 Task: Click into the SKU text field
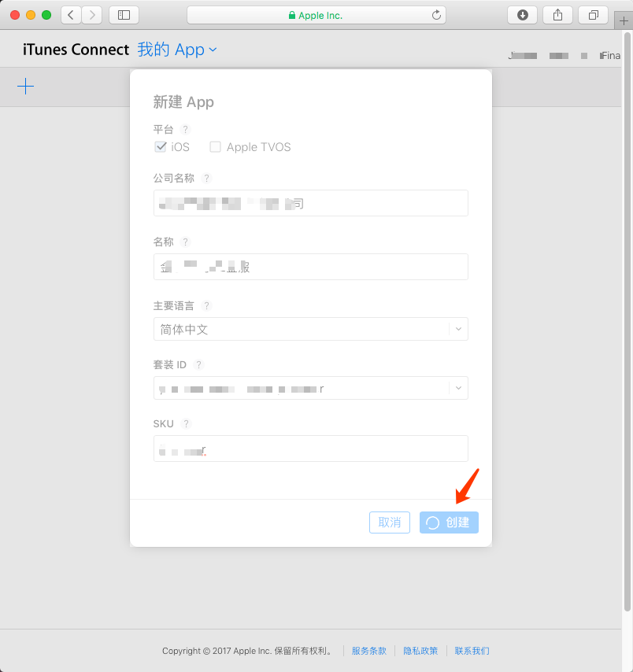[311, 449]
